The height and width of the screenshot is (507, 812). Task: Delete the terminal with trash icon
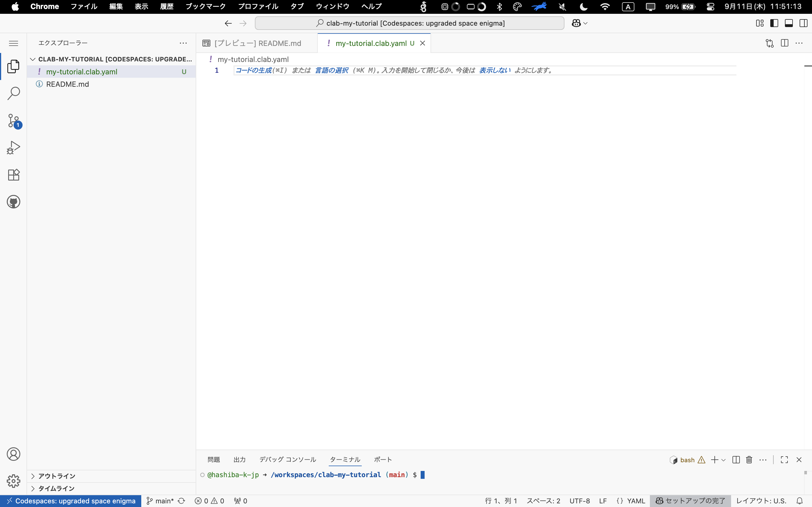click(x=749, y=460)
